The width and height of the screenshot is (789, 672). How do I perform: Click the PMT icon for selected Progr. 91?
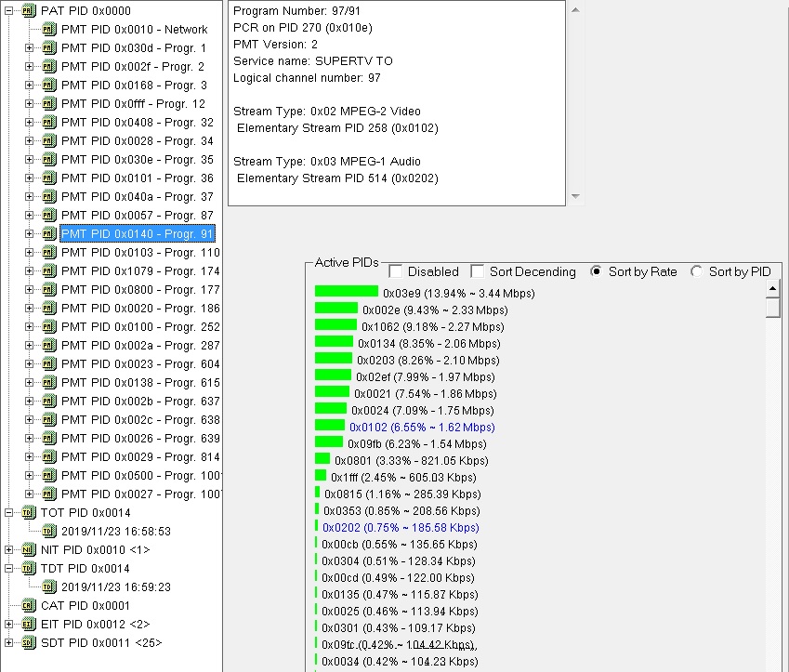coord(49,233)
